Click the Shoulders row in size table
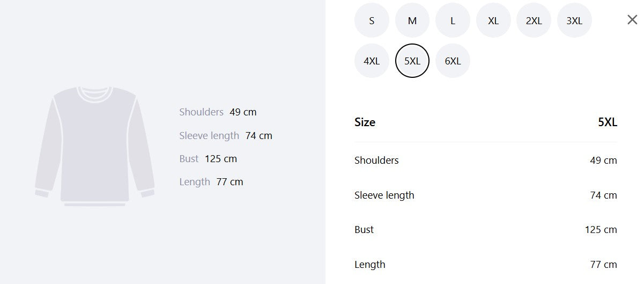 click(x=486, y=160)
